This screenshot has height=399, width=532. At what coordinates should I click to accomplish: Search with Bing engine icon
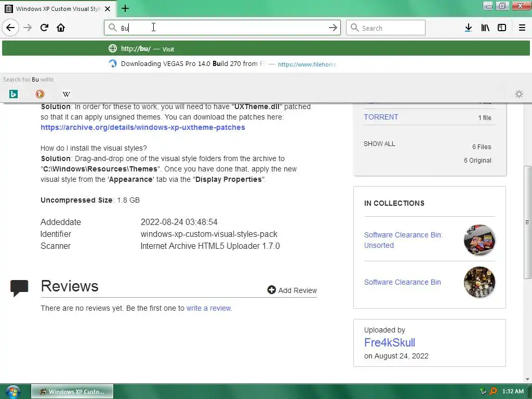pyautogui.click(x=14, y=94)
